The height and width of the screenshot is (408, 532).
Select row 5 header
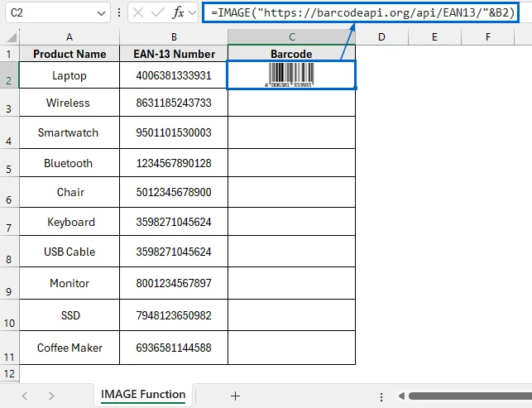click(x=9, y=163)
